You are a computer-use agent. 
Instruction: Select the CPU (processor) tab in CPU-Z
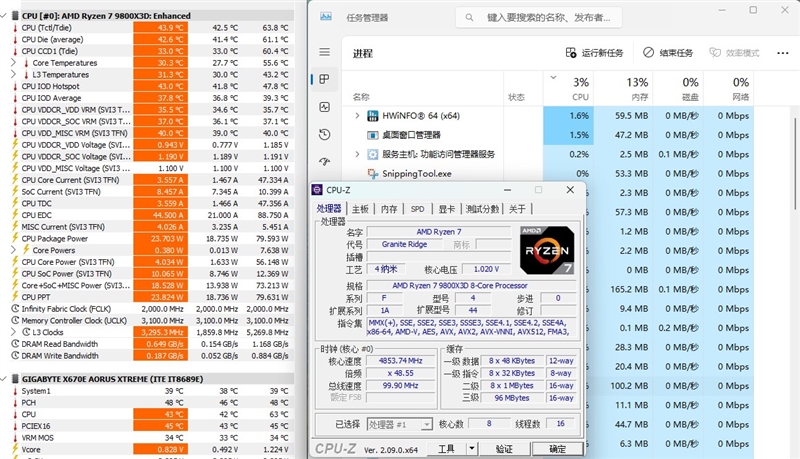[329, 209]
